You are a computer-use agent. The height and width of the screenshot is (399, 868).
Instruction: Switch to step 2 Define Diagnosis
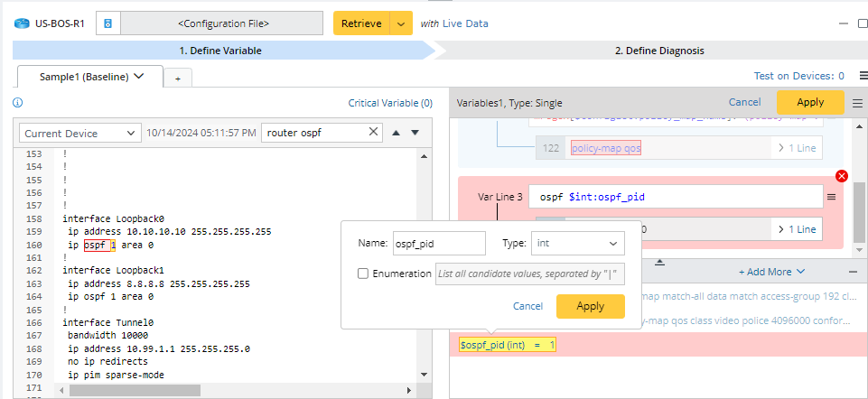coord(658,51)
